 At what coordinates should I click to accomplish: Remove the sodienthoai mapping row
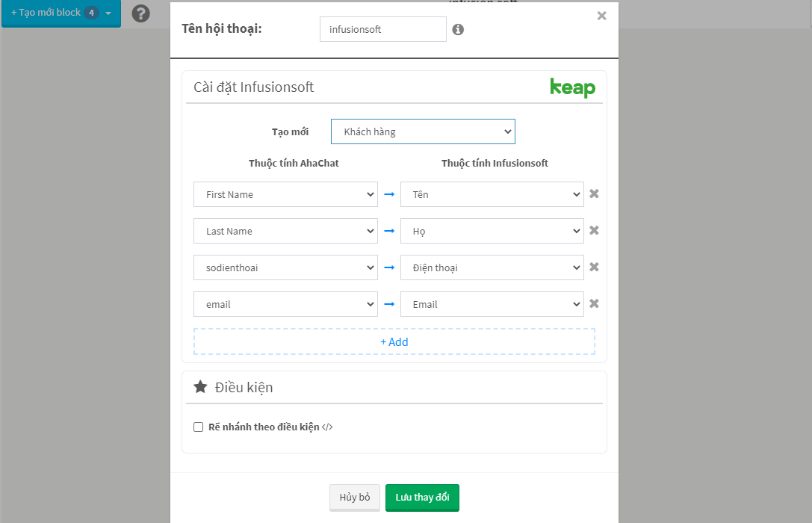594,267
